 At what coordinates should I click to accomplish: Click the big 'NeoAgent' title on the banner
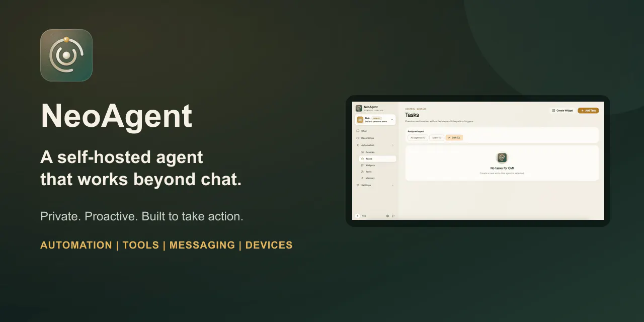coord(117,116)
